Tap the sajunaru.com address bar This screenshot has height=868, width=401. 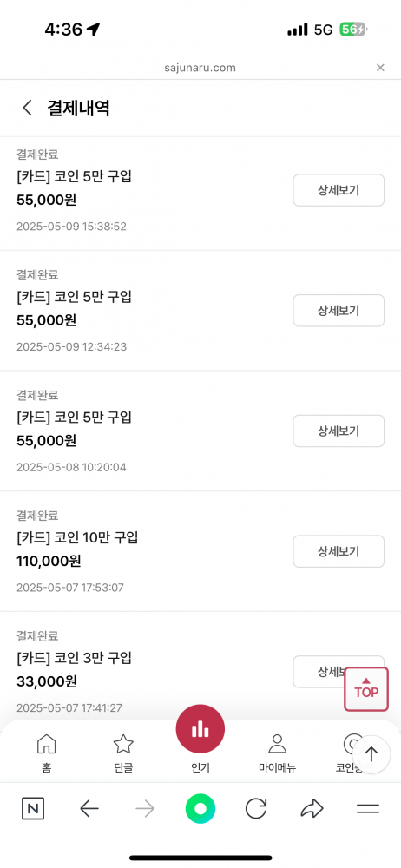click(x=200, y=68)
